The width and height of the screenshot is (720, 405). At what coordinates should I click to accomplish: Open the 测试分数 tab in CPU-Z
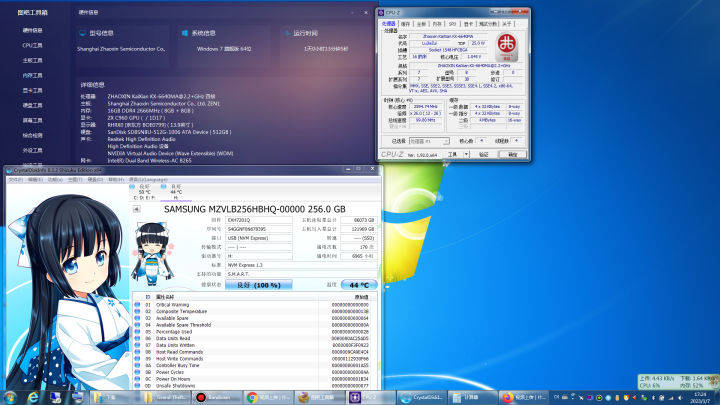tap(488, 24)
